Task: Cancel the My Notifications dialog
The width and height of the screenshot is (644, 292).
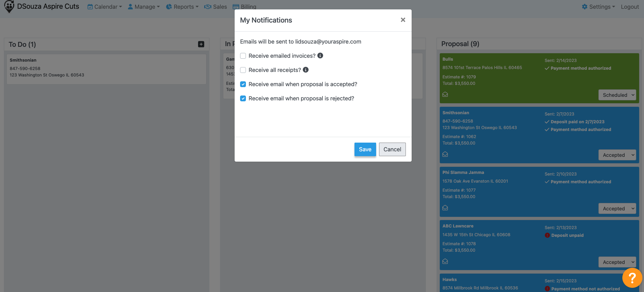Action: point(392,149)
